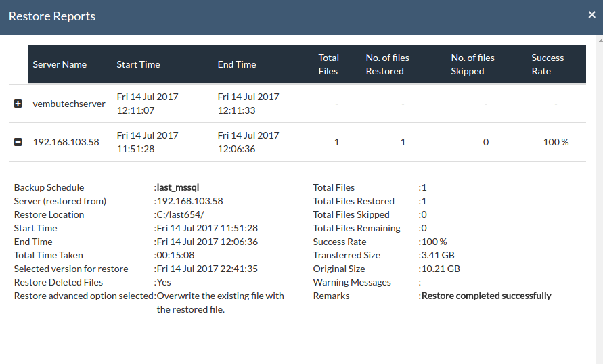Click the Restore completed successfully remark
The image size is (603, 364).
(487, 296)
